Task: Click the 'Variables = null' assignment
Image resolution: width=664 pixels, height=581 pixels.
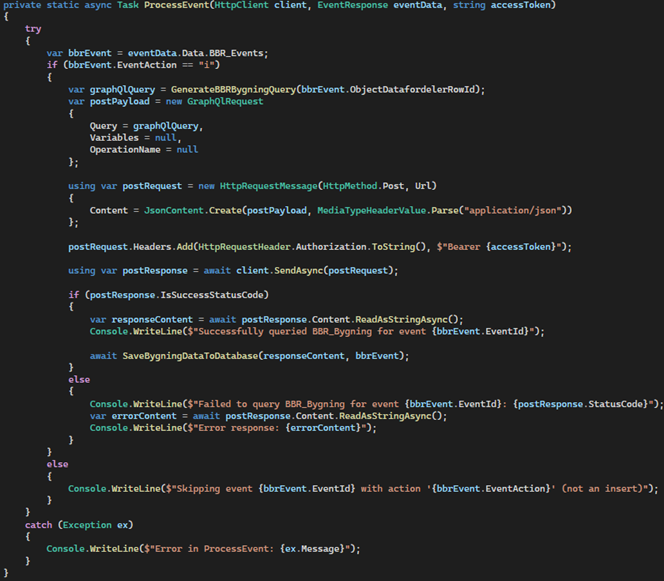Action: pos(131,138)
